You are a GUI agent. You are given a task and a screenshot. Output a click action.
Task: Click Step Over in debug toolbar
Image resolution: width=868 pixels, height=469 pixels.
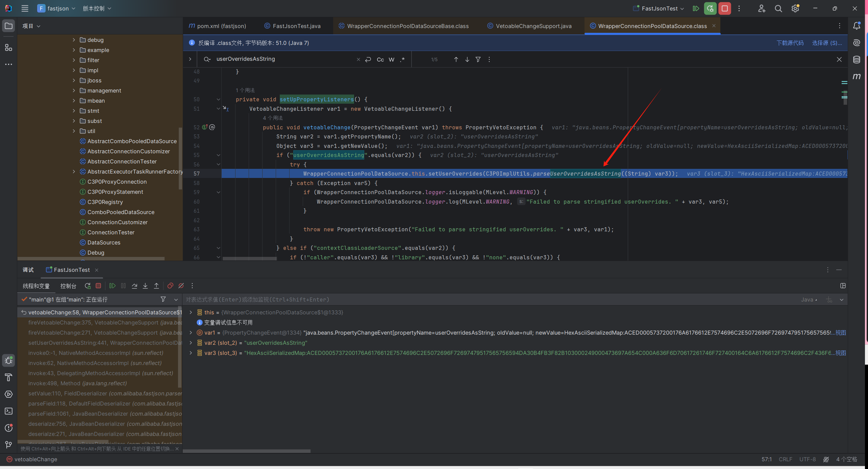134,286
